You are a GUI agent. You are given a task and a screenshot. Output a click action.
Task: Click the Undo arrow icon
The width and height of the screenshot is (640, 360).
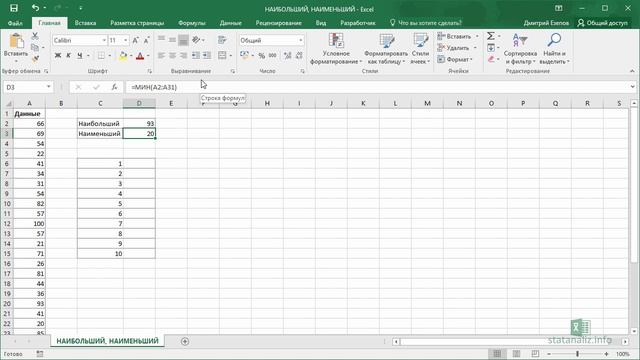(x=35, y=8)
